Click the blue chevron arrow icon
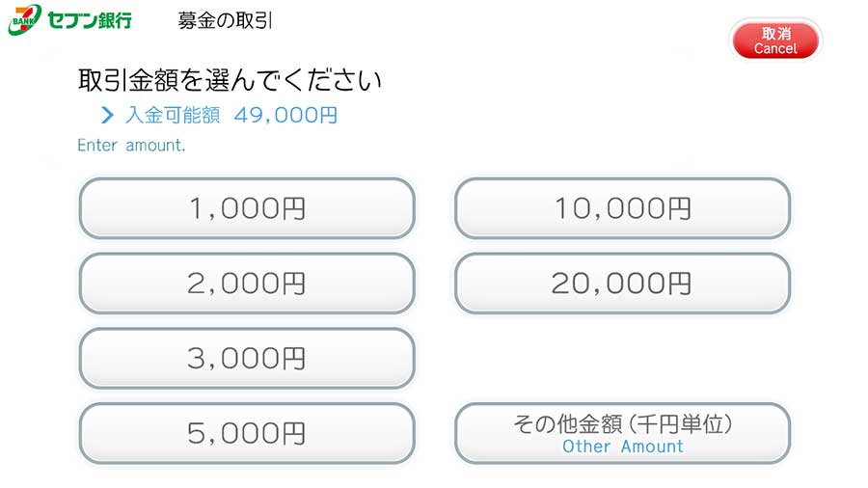The width and height of the screenshot is (868, 488). click(x=108, y=116)
